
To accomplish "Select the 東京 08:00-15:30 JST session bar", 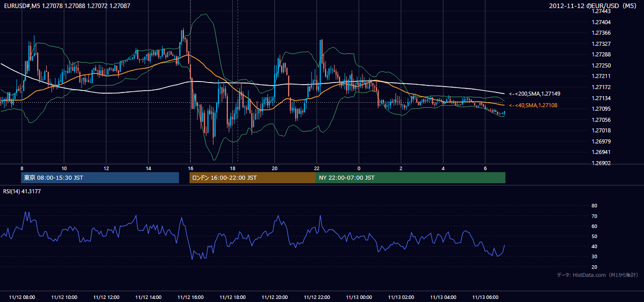I will 100,178.
